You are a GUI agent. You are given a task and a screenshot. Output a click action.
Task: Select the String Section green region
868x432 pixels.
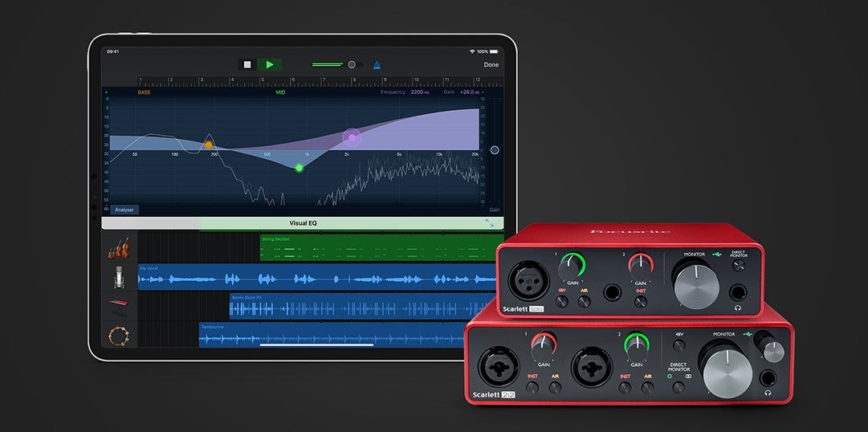tap(377, 248)
